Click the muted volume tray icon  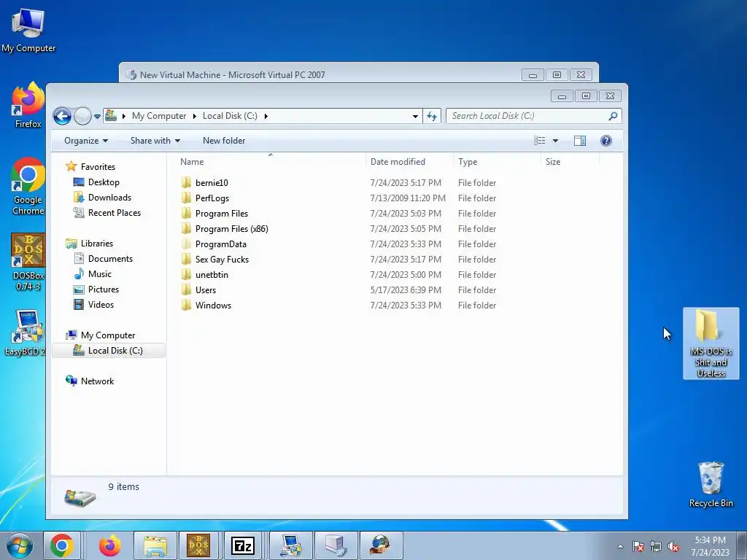click(x=673, y=546)
